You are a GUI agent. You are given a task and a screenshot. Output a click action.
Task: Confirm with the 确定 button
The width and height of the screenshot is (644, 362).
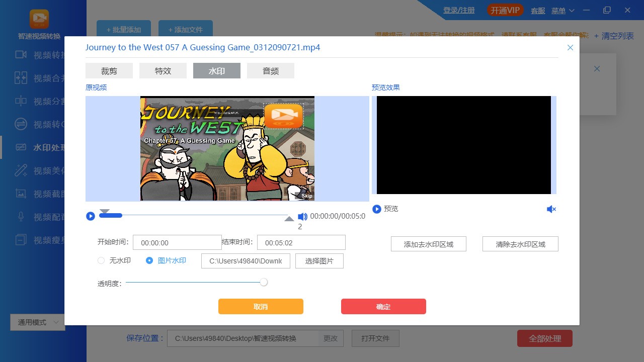coord(383,307)
